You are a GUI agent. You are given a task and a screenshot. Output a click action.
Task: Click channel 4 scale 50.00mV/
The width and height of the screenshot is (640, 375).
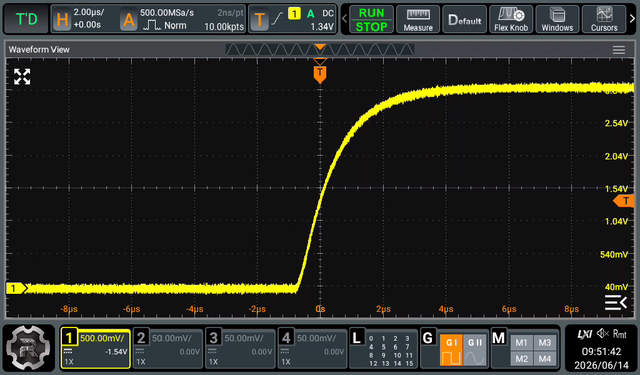click(x=316, y=338)
